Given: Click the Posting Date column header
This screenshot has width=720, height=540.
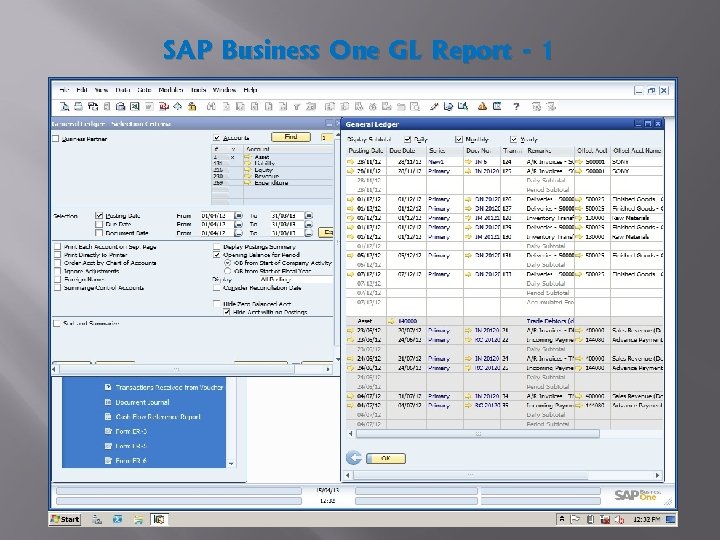Looking at the screenshot, I should tap(365, 150).
